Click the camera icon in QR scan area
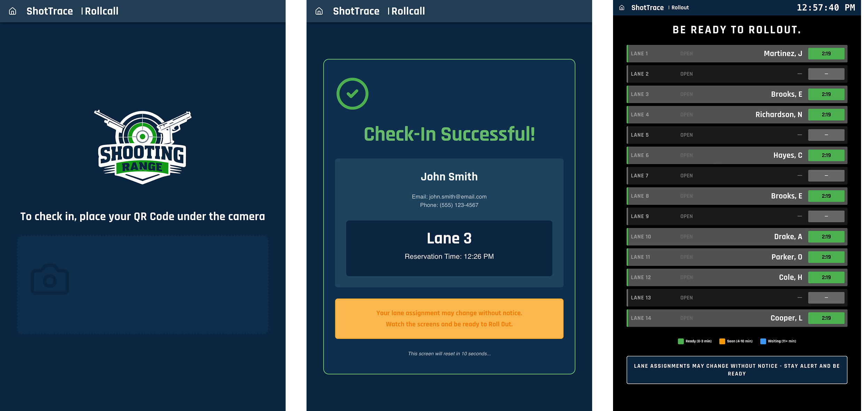Image resolution: width=868 pixels, height=411 pixels. (50, 279)
